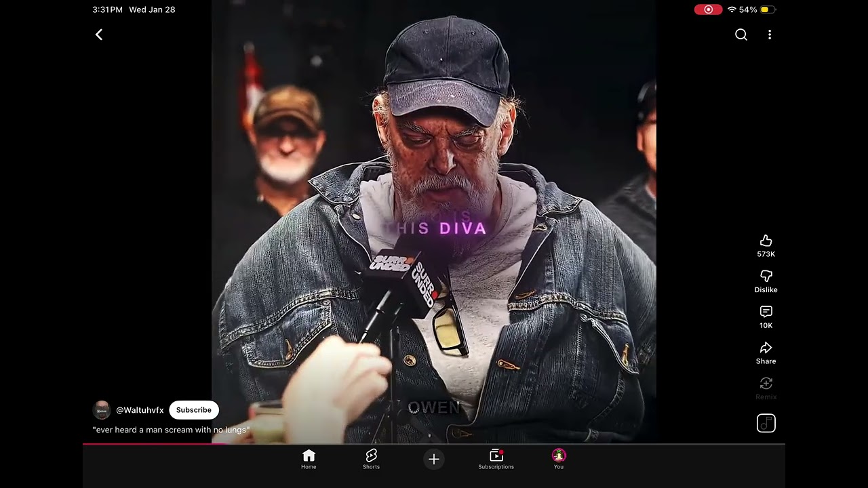
Task: Open the sound/music page icon
Action: pos(766,424)
